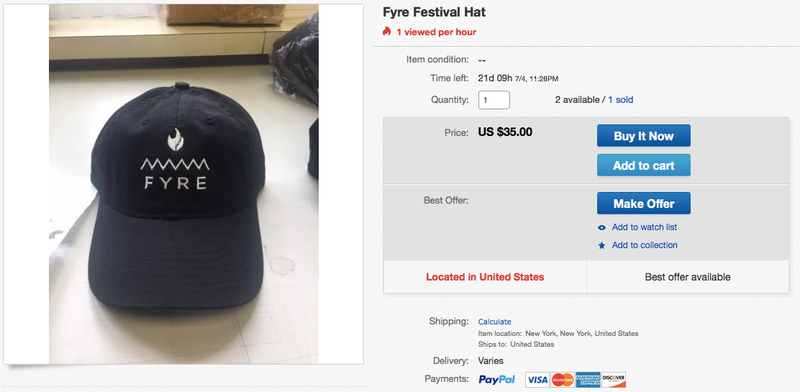Image resolution: width=800 pixels, height=392 pixels.
Task: Open the Add to collection link
Action: [644, 245]
